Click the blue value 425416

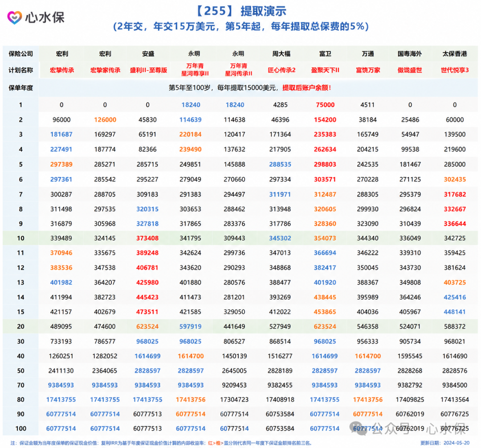click(x=455, y=297)
